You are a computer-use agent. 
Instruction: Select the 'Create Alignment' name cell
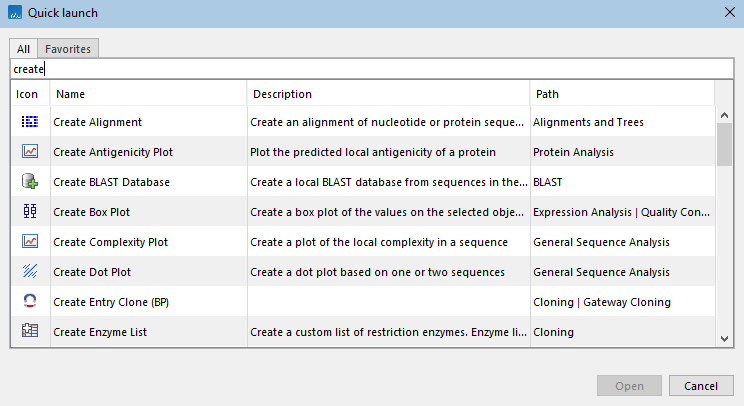[x=149, y=122]
